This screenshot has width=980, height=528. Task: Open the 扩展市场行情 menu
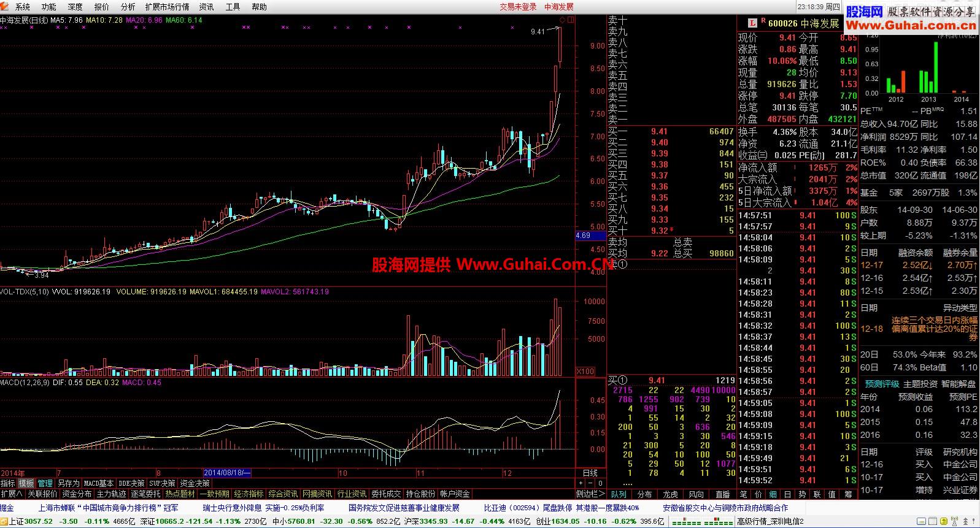click(167, 7)
